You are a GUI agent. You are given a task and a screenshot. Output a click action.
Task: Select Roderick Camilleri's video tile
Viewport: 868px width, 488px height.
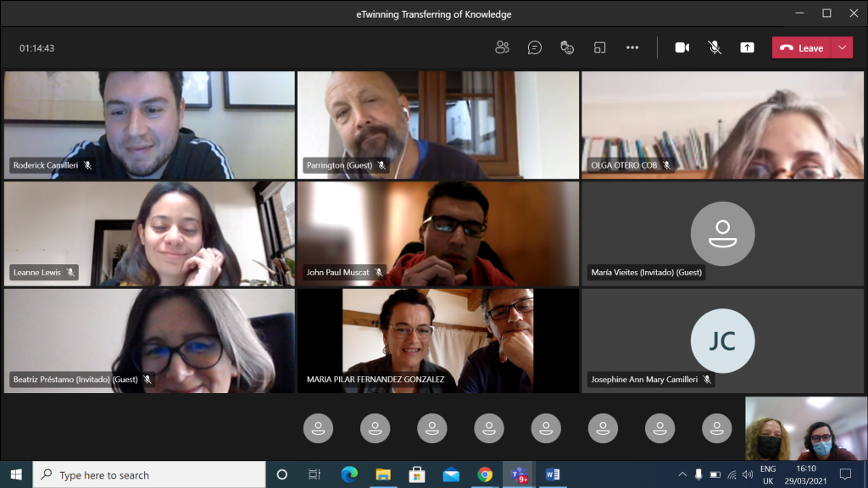click(149, 125)
